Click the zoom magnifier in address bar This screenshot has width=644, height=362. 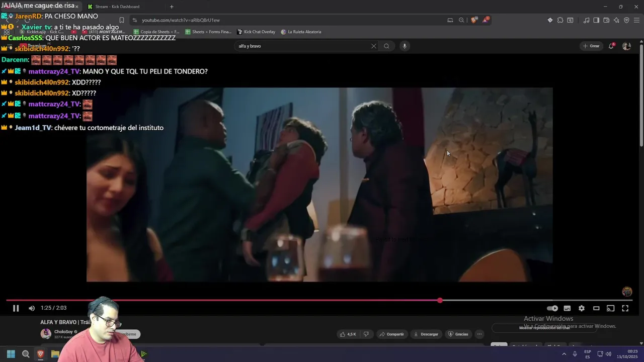[461, 20]
